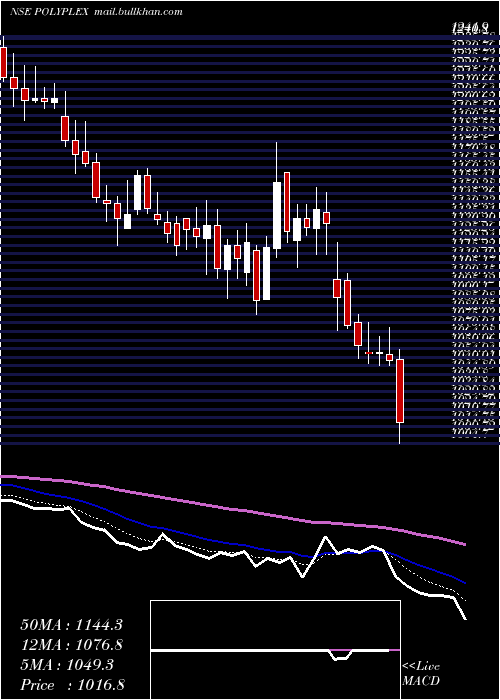Click the NSE POLYPLEX chart title
Viewport: 500px width, 700px height.
50,12
